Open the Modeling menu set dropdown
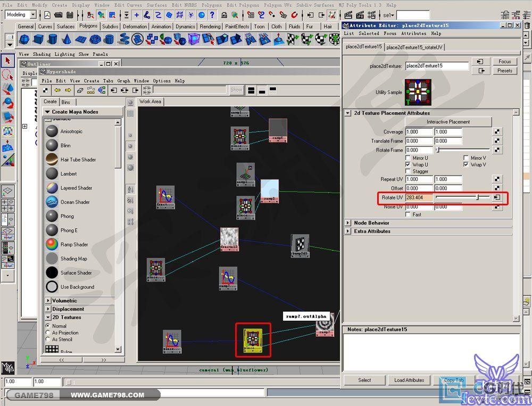 click(33, 14)
